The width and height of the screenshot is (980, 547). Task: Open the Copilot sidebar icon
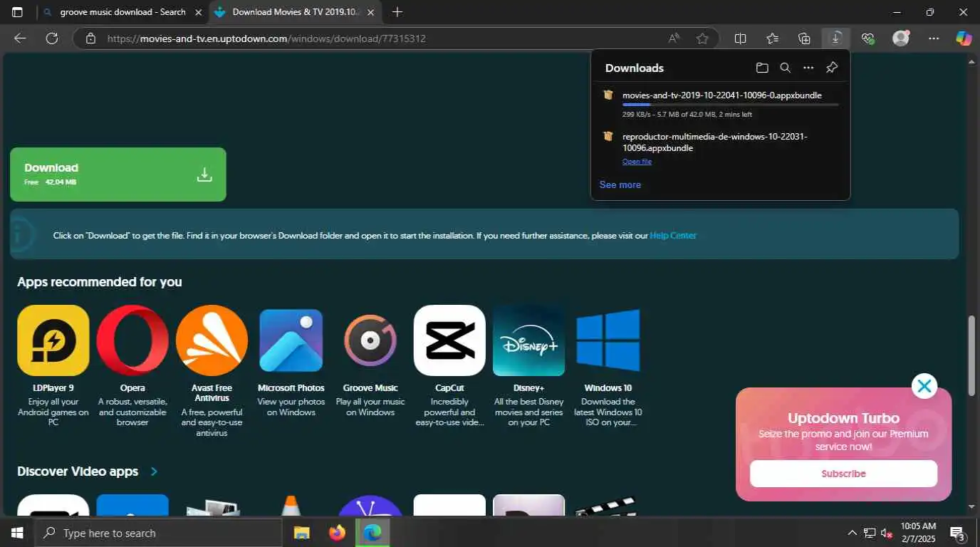964,38
